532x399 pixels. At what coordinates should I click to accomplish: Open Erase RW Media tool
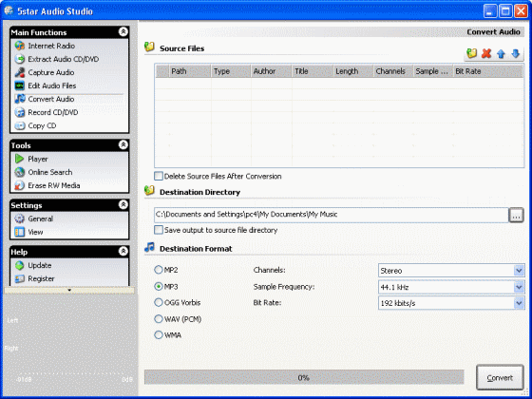tap(54, 185)
